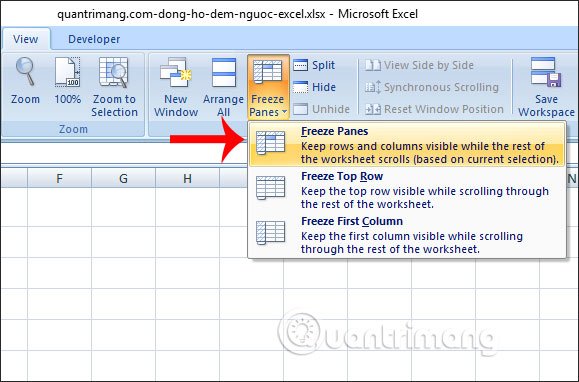This screenshot has width=579, height=382.
Task: Expand the Freeze Panes dropdown button
Action: pos(268,87)
